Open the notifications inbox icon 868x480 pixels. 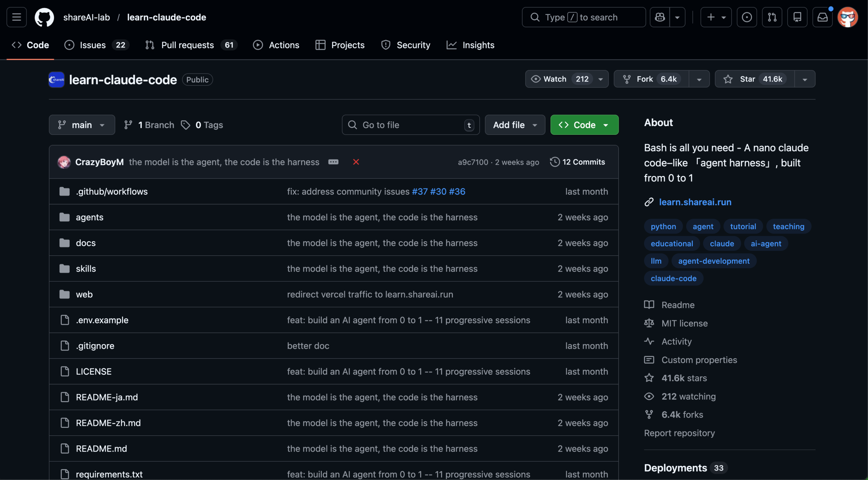tap(822, 17)
